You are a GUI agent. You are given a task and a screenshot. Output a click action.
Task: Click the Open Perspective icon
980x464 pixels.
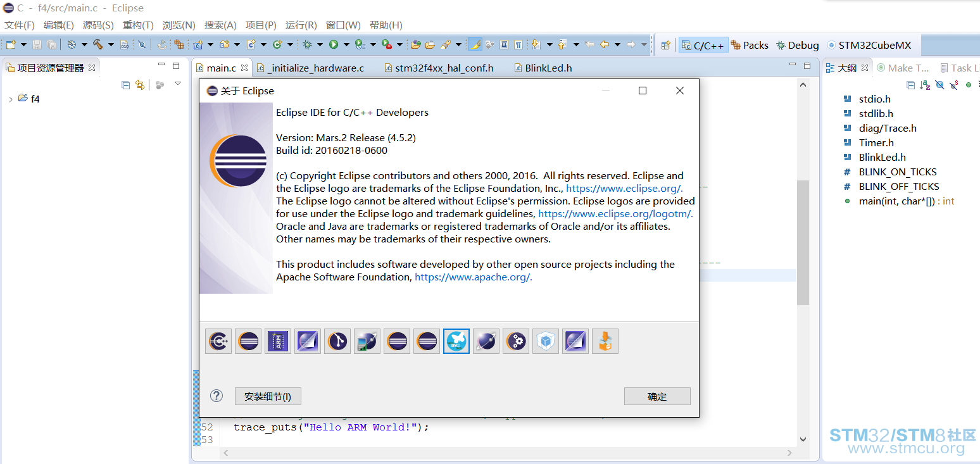(665, 45)
